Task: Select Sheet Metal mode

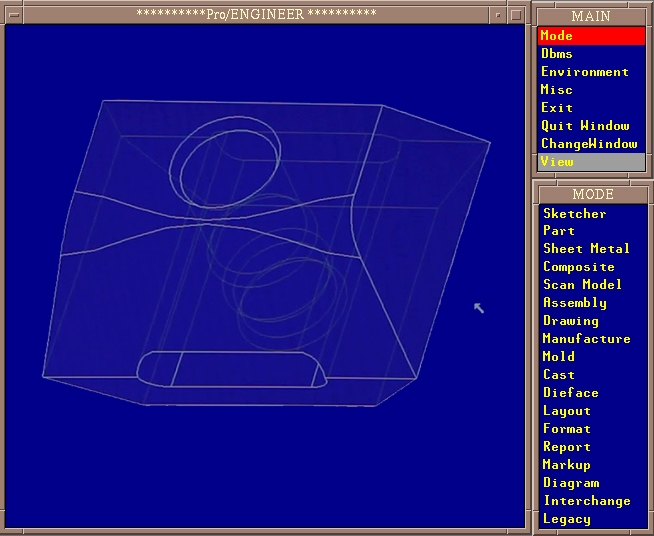Action: pos(593,249)
